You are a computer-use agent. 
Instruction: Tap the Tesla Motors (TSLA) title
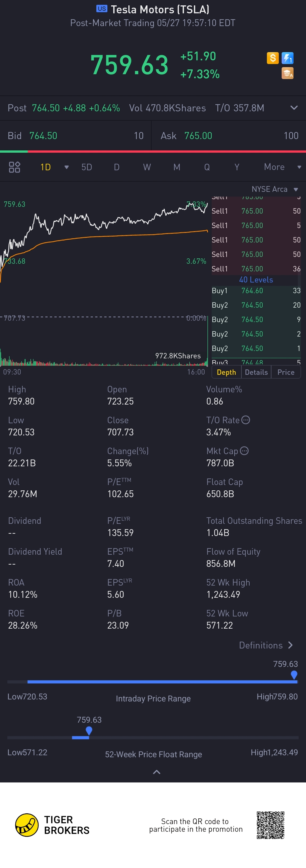(x=160, y=9)
